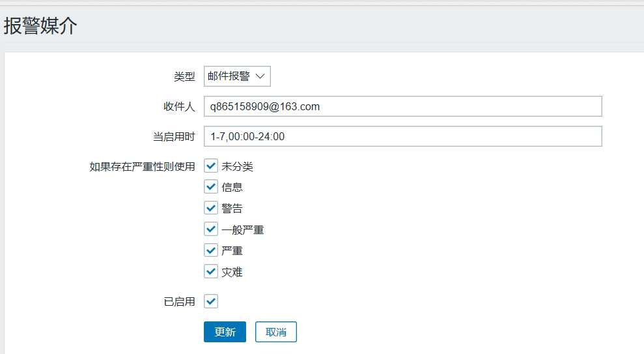Uncheck the 一般严重 severity checkbox

pos(211,229)
